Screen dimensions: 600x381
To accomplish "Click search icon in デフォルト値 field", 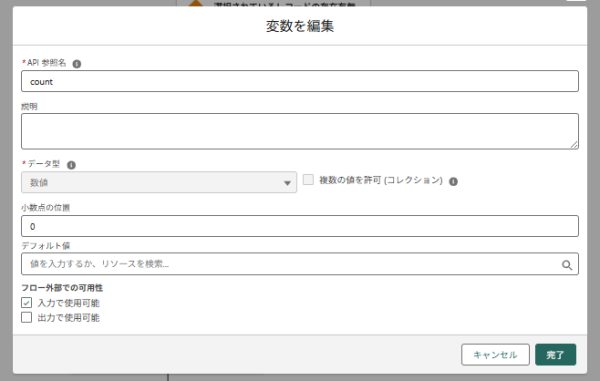I will tap(567, 265).
